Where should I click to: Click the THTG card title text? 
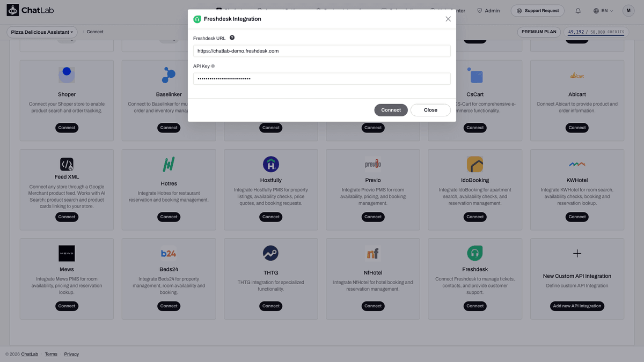coord(271,272)
